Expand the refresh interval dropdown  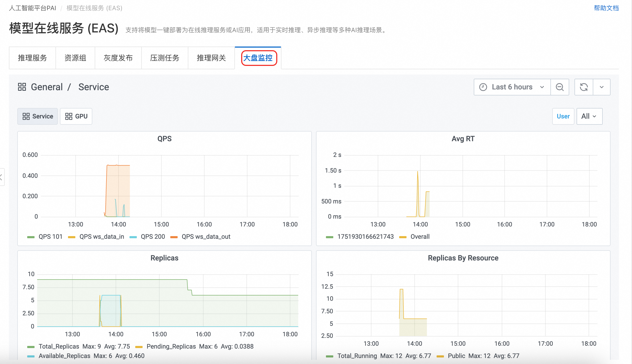pyautogui.click(x=602, y=87)
